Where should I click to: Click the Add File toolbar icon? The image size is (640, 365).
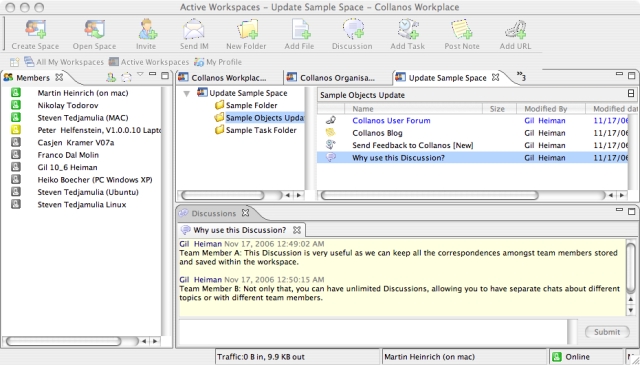click(x=300, y=29)
